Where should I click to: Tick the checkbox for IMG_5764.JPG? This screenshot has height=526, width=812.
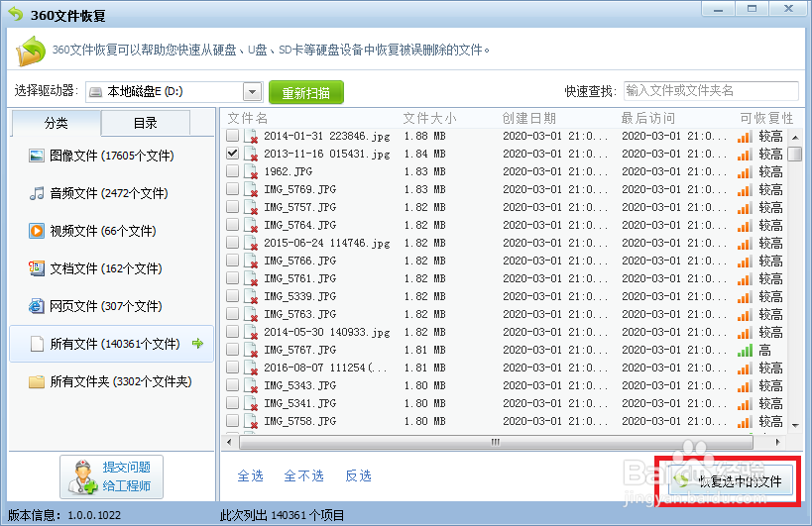pos(233,225)
